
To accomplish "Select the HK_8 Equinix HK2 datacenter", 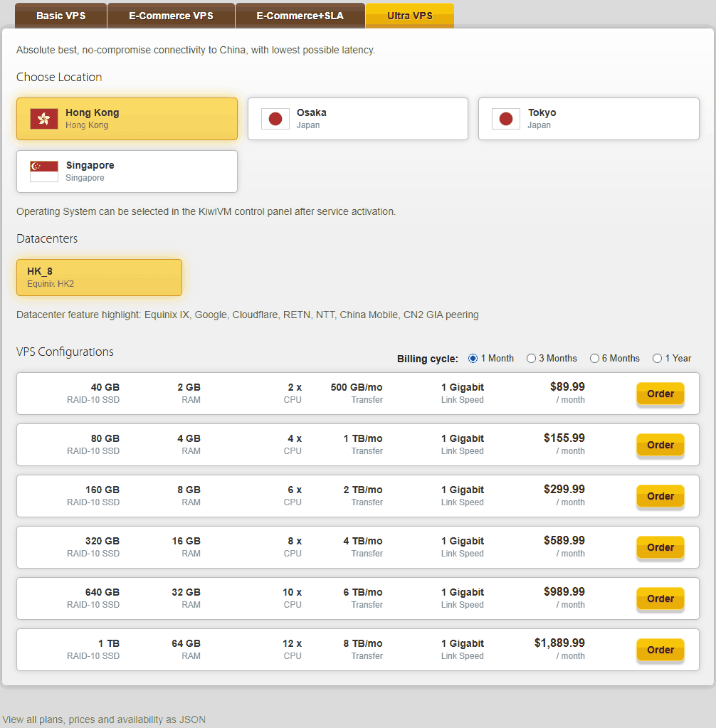I will (x=99, y=278).
